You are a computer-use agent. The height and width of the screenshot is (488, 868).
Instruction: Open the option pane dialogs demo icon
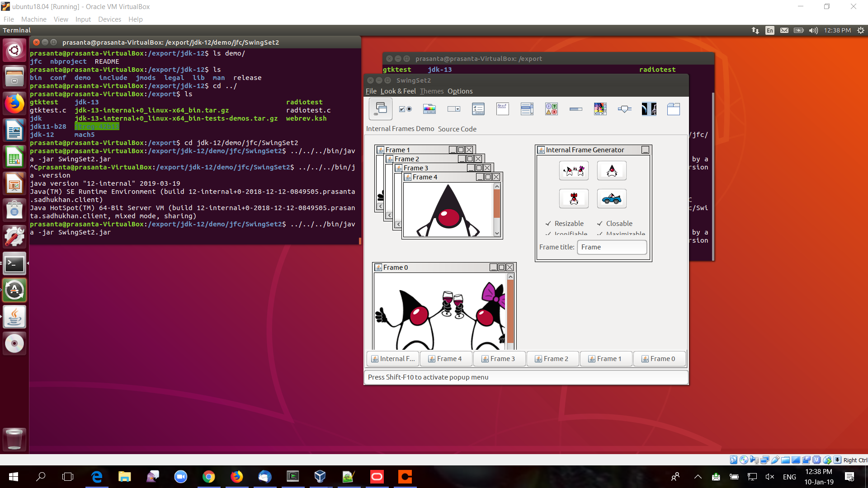551,109
